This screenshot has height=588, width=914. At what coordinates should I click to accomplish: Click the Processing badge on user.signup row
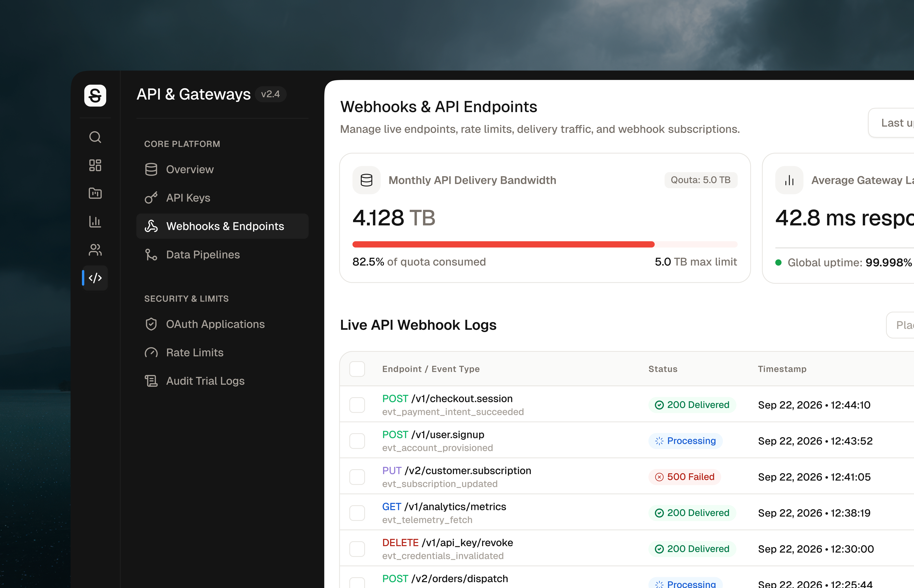click(686, 441)
